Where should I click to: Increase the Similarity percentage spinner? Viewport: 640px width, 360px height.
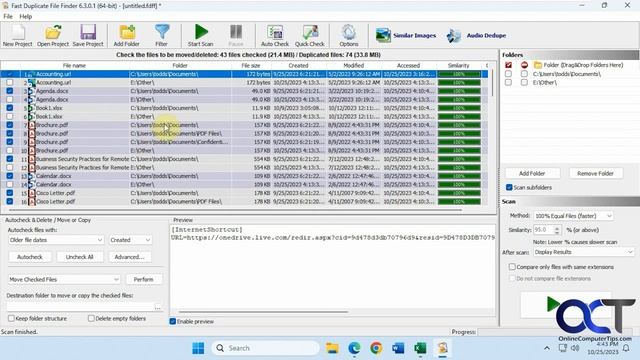tap(557, 228)
